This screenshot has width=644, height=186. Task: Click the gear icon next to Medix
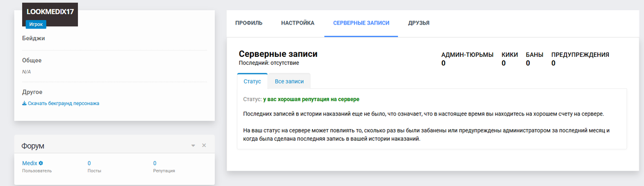click(x=41, y=163)
